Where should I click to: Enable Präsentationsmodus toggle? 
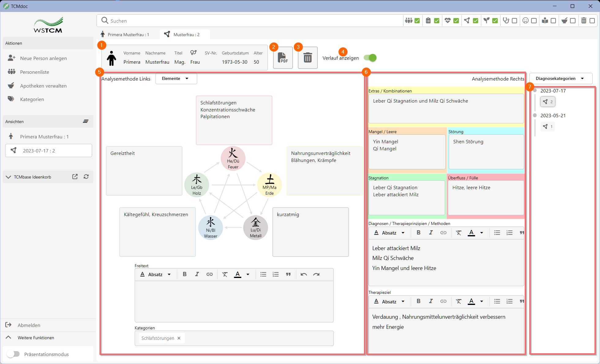(13, 354)
